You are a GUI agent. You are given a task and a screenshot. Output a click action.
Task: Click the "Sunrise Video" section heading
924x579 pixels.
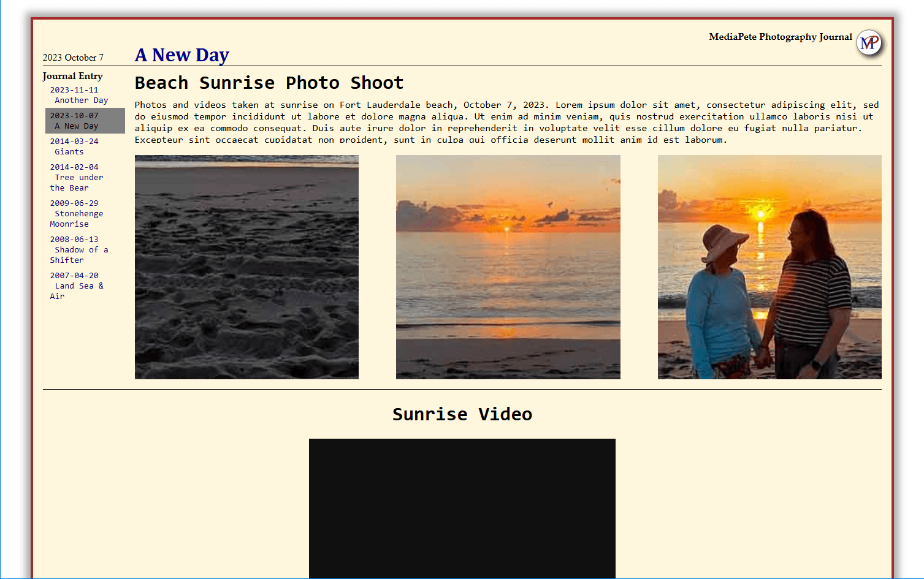(x=462, y=414)
